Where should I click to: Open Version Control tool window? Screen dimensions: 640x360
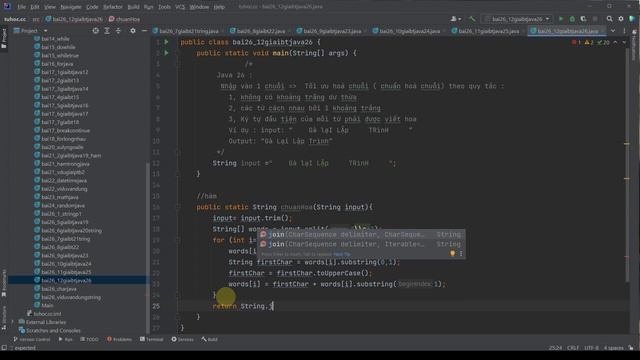point(32,339)
